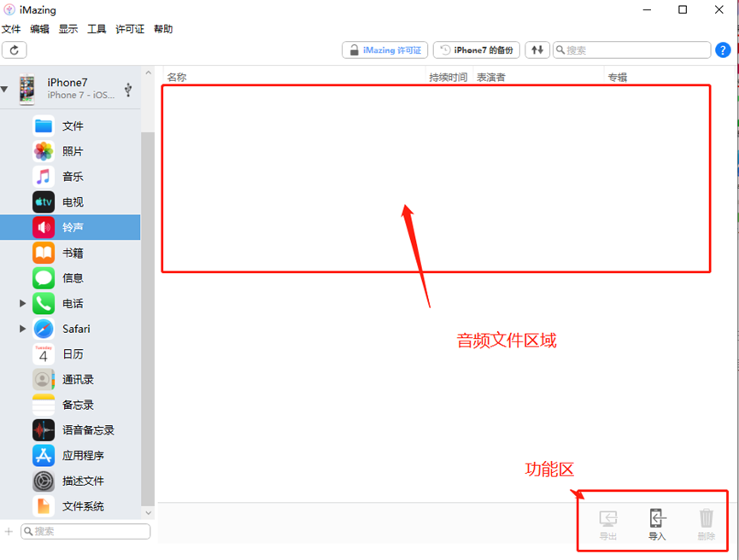Open the 语音备忘录 (Voice Memos) icon
Image resolution: width=739 pixels, height=560 pixels.
click(44, 430)
